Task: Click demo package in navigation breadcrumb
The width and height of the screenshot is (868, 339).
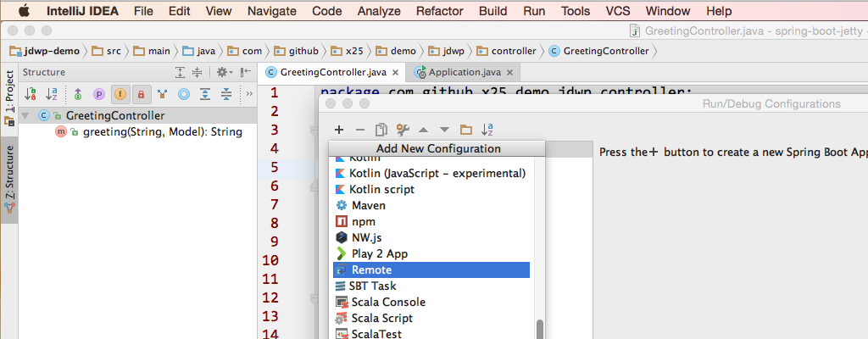Action: click(x=396, y=51)
